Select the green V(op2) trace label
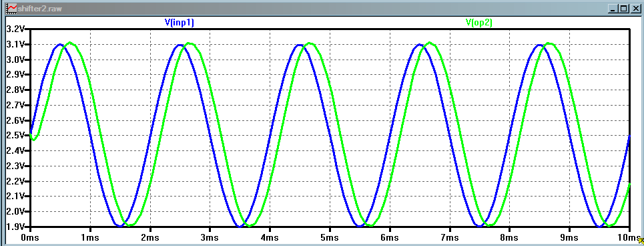 point(479,23)
